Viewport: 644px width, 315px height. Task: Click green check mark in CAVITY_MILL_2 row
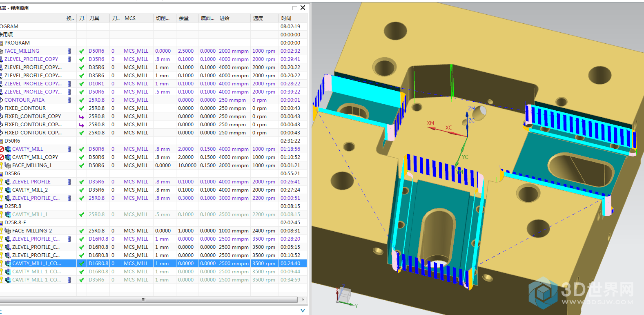82,190
